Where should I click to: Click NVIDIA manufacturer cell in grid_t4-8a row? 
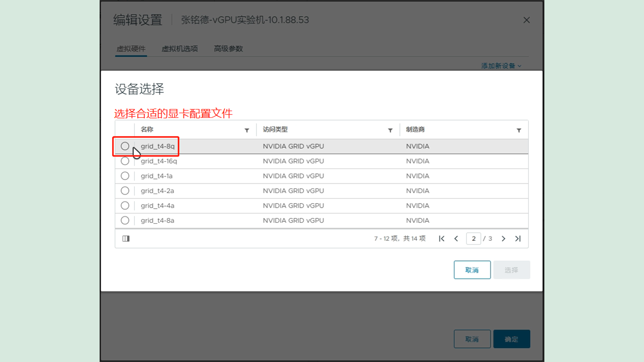point(418,220)
